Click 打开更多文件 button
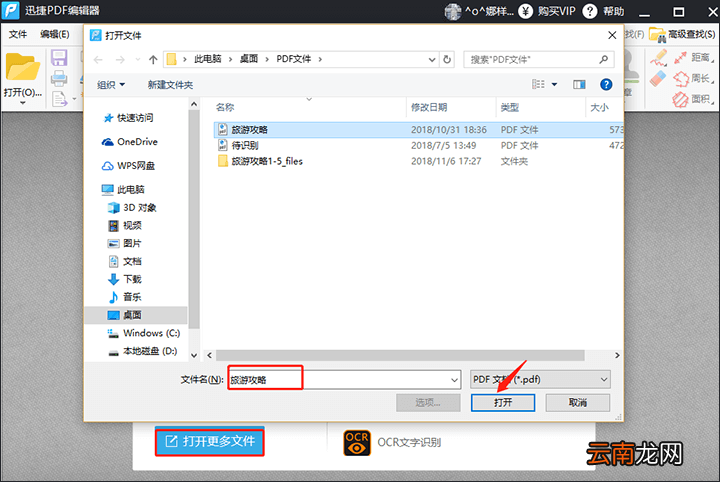The image size is (720, 482). coord(210,442)
